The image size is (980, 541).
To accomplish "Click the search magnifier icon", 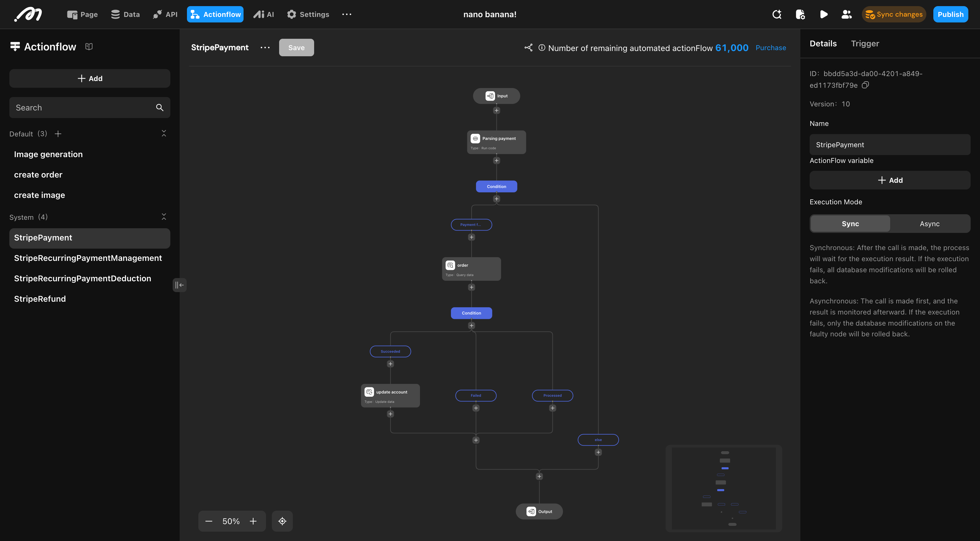I will (x=160, y=108).
